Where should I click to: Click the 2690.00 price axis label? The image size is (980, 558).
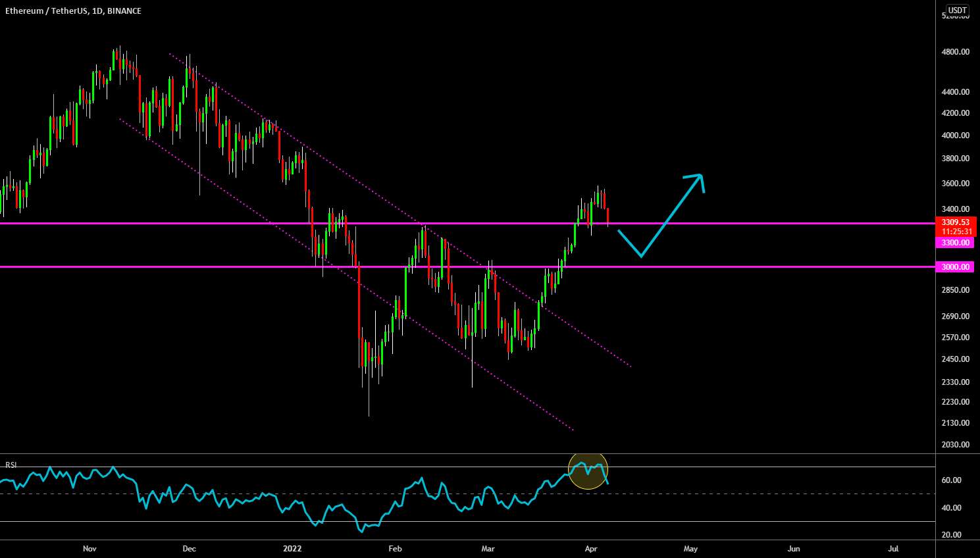click(x=956, y=317)
